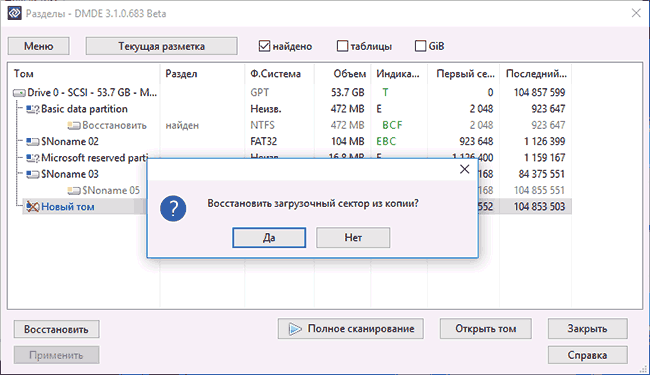The width and height of the screenshot is (650, 375).
Task: Click the folder icon beside the gray Восстановить row
Action: point(74,126)
